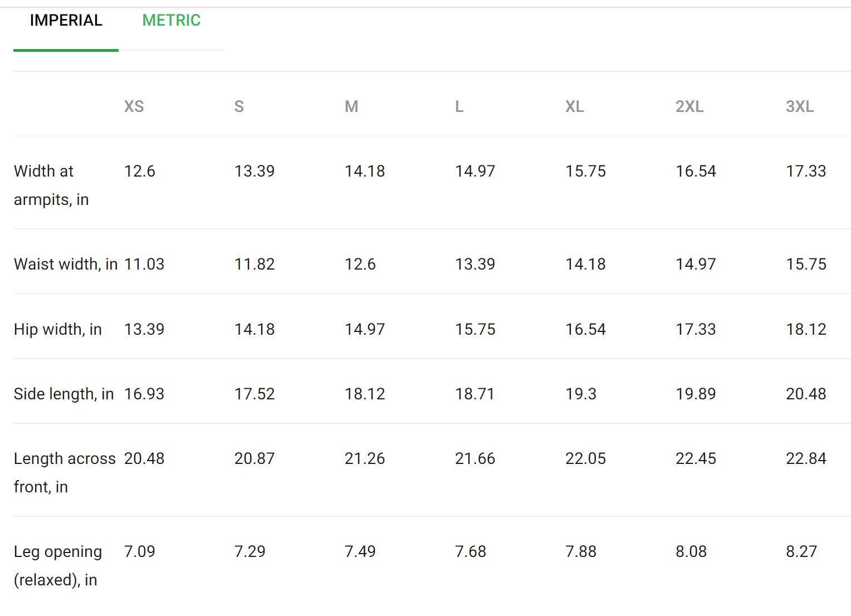The image size is (851, 616).
Task: Select the Length across front row label
Action: coord(65,472)
